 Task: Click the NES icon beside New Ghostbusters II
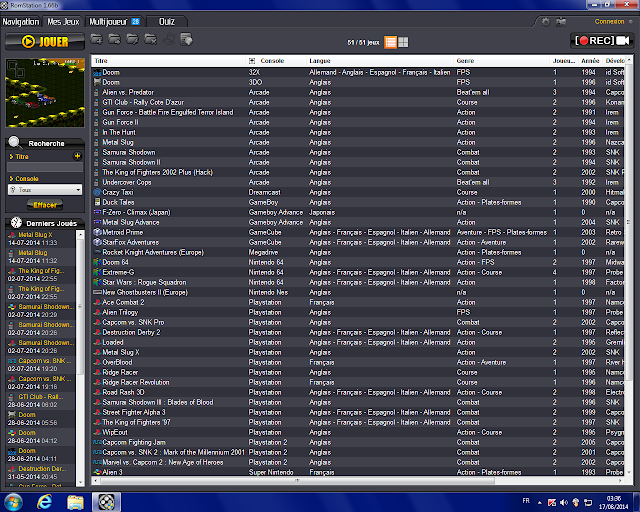(97, 292)
